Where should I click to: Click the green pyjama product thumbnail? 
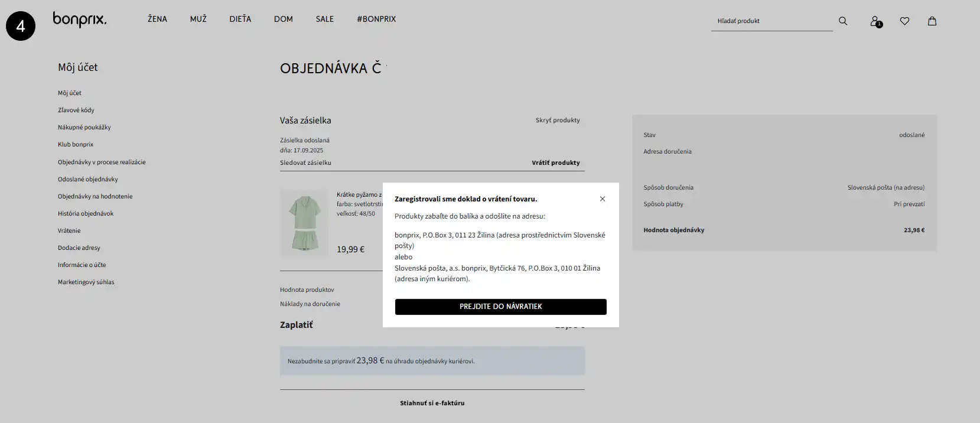pyautogui.click(x=304, y=223)
